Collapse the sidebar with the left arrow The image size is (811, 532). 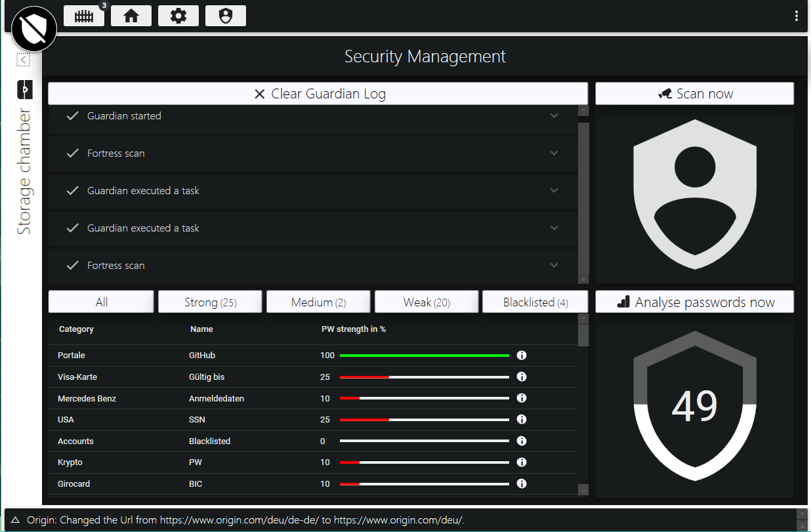coord(23,60)
